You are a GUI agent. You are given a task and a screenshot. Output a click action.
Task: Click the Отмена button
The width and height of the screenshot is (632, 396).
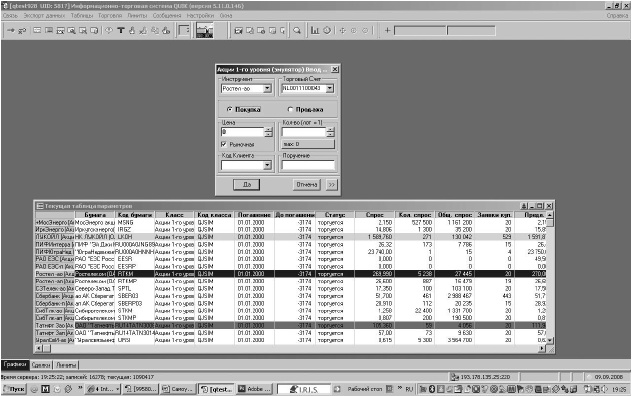307,185
